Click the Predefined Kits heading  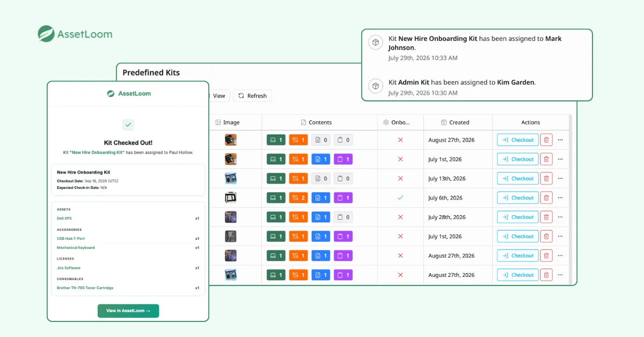[151, 72]
